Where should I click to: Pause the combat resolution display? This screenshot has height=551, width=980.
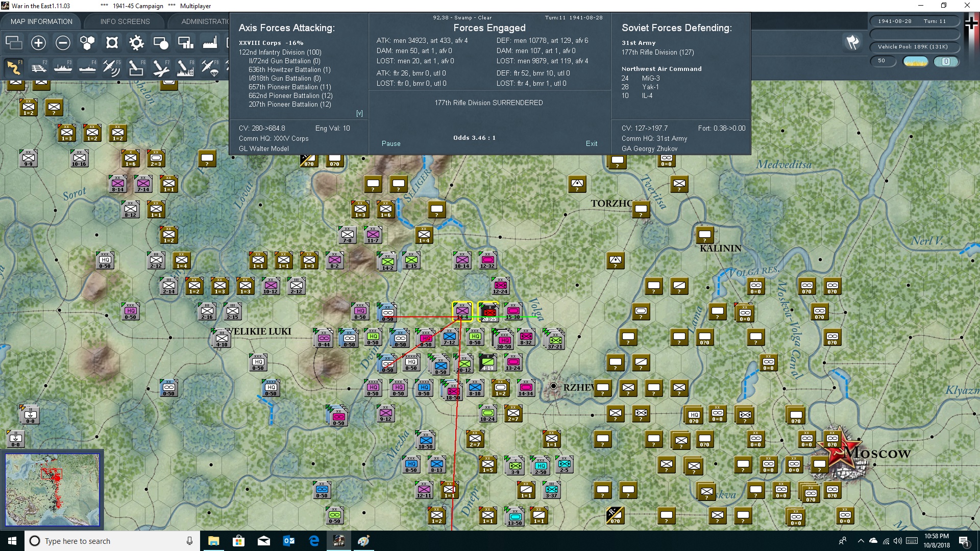(391, 144)
